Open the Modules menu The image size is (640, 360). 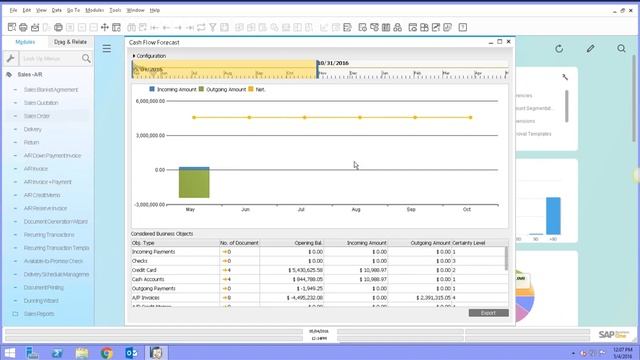pyautogui.click(x=94, y=10)
